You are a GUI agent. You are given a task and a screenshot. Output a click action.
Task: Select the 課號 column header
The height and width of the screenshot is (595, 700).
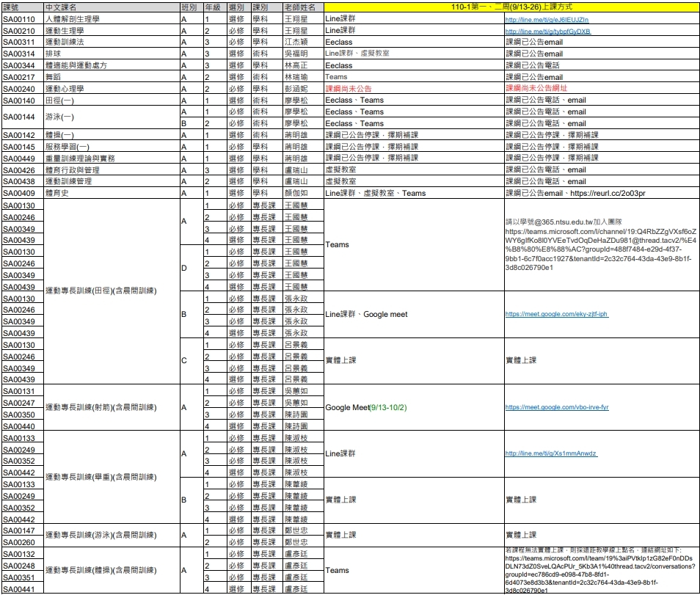click(x=23, y=7)
